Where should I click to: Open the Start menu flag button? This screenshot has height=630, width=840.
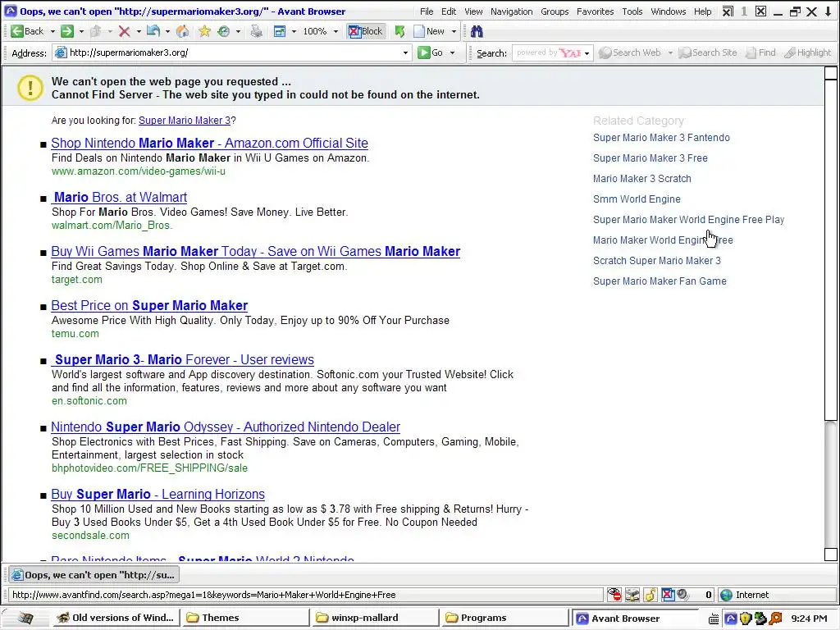25,618
